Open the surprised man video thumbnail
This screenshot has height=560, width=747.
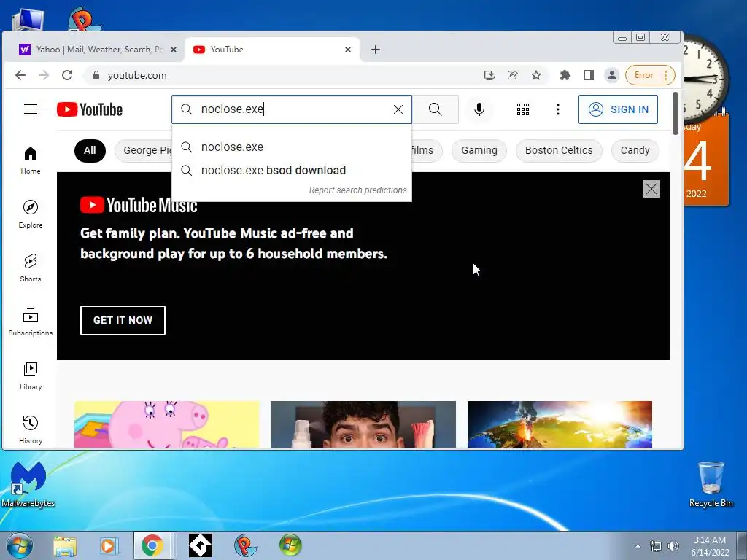click(x=363, y=424)
